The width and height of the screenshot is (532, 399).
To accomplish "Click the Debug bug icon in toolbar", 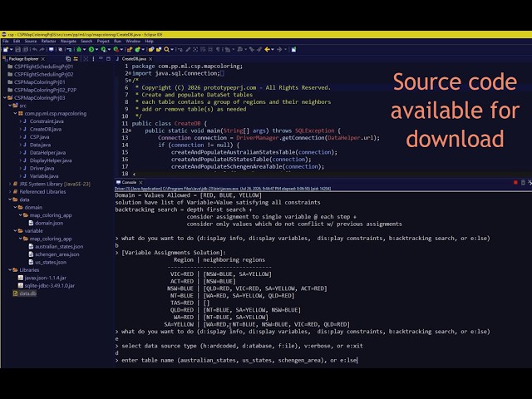I will point(79,50).
